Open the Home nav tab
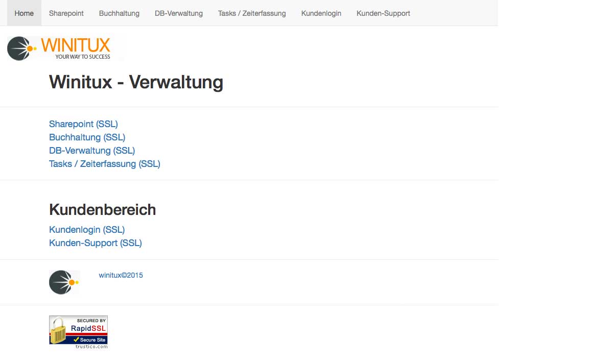Image resolution: width=609 pixels, height=364 pixels. (x=24, y=13)
